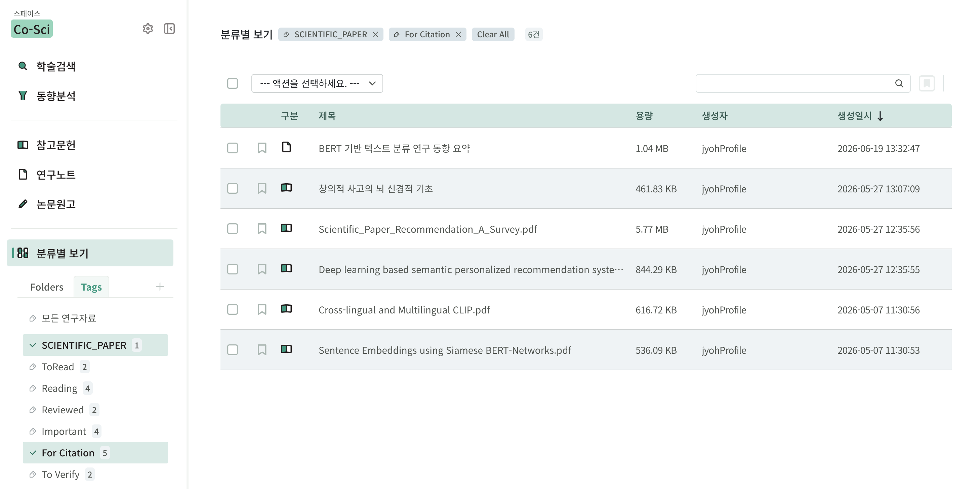This screenshot has height=489, width=980.
Task: Click the 논문원고 pencil icon
Action: [23, 204]
